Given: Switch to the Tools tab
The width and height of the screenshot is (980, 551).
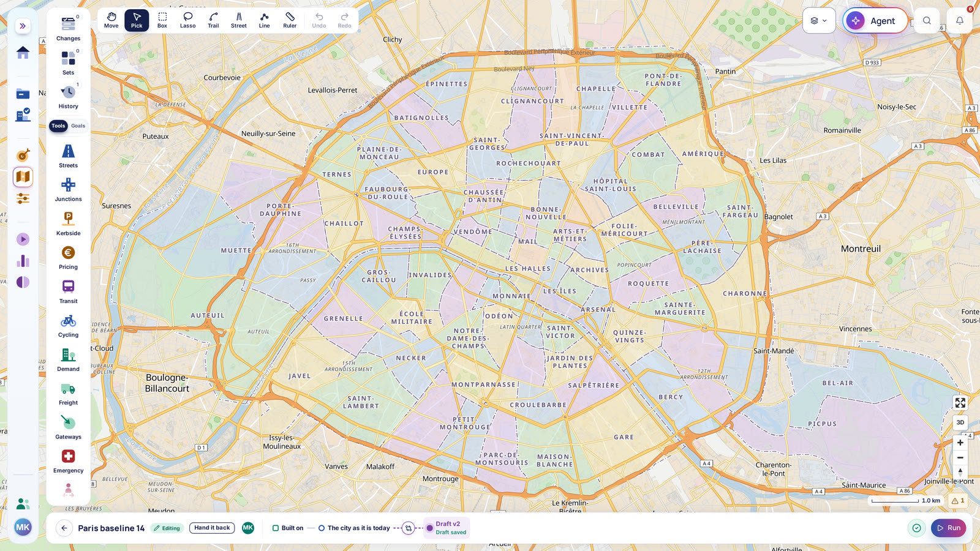Looking at the screenshot, I should coord(58,126).
